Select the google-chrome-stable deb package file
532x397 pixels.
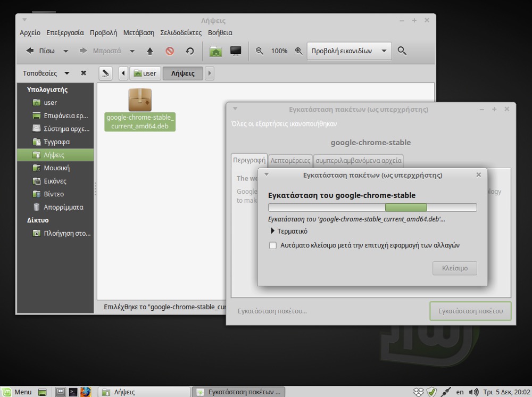[140, 109]
